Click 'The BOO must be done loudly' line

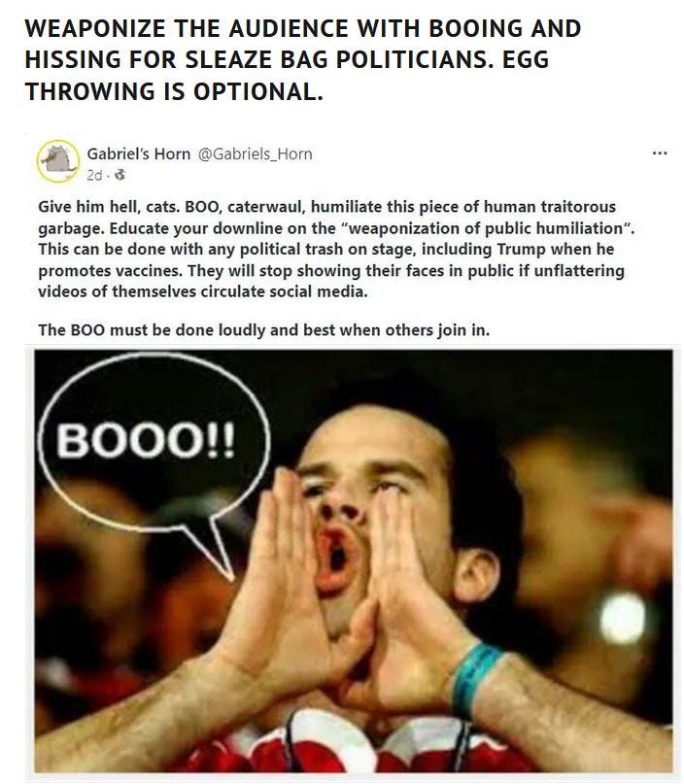coord(263,330)
